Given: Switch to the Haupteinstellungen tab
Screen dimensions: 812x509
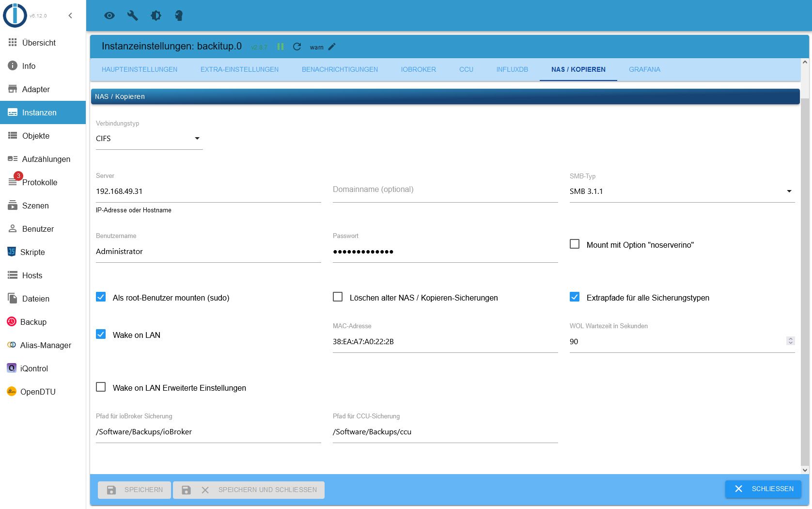Looking at the screenshot, I should coord(140,69).
